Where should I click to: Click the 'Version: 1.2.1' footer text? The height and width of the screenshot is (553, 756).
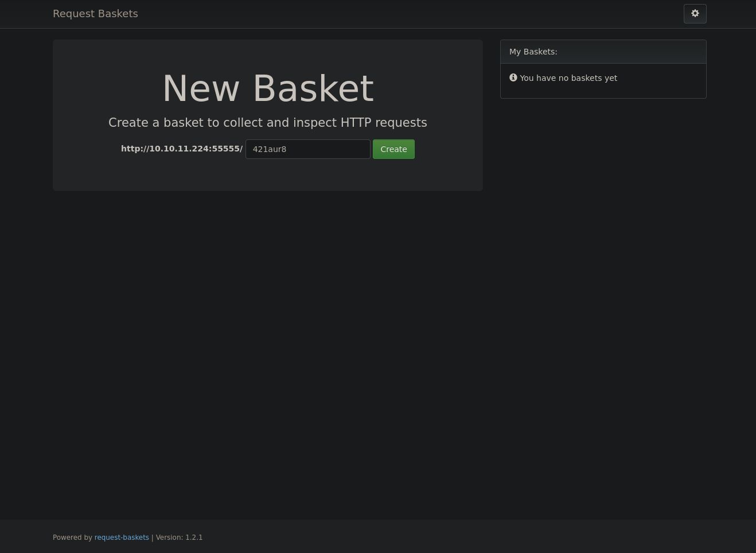pyautogui.click(x=179, y=538)
